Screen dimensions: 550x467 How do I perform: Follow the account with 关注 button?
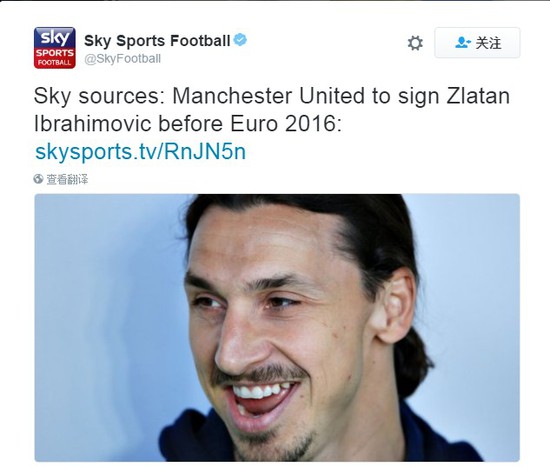click(477, 42)
